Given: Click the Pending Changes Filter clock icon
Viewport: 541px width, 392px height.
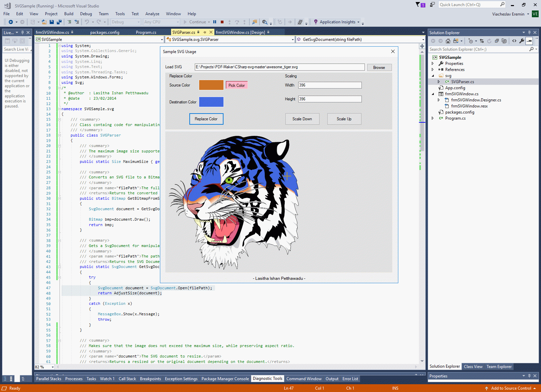Looking at the screenshot, I should 471,41.
